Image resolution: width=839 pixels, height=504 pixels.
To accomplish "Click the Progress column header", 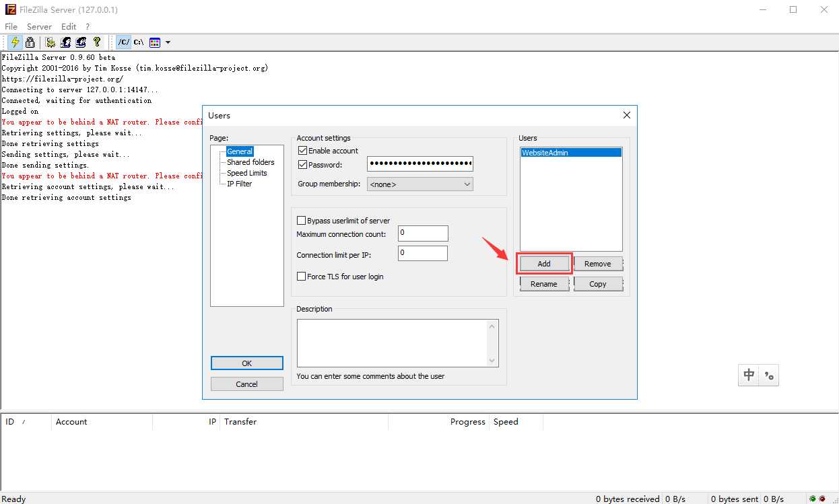I will coord(438,422).
